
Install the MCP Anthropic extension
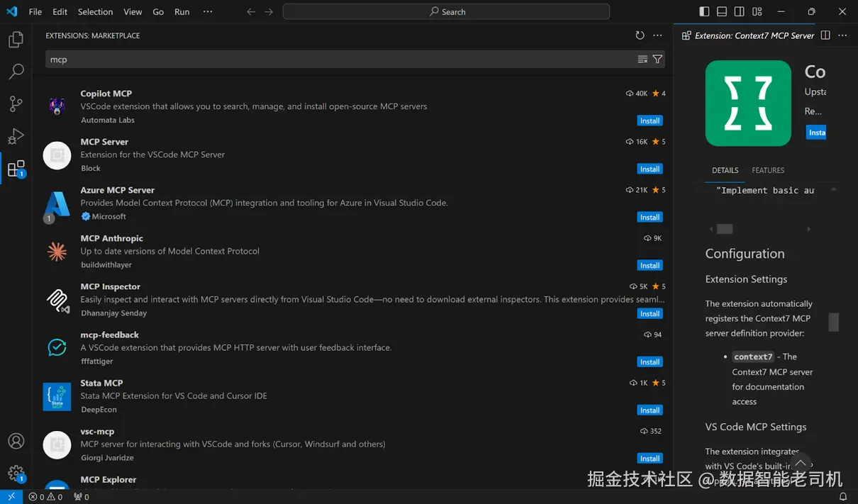(x=650, y=265)
